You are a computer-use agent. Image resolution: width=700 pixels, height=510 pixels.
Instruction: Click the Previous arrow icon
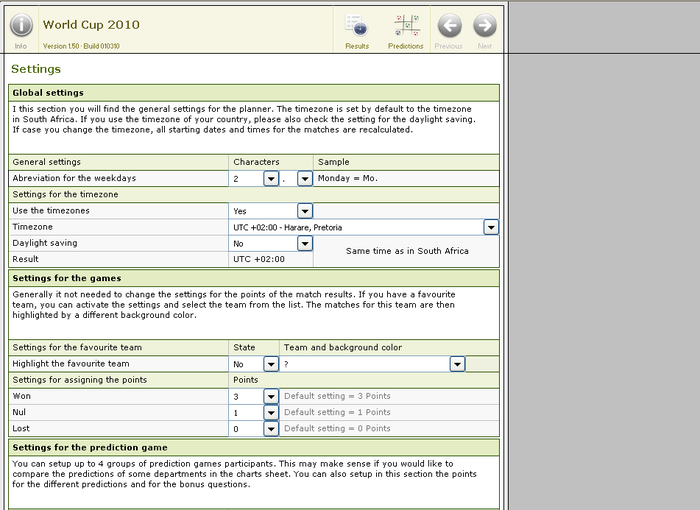pyautogui.click(x=449, y=25)
